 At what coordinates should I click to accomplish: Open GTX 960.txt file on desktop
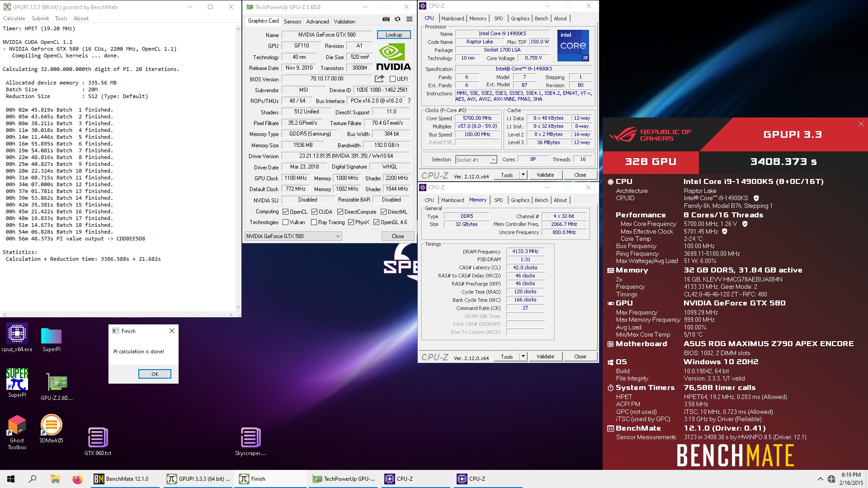pos(98,441)
